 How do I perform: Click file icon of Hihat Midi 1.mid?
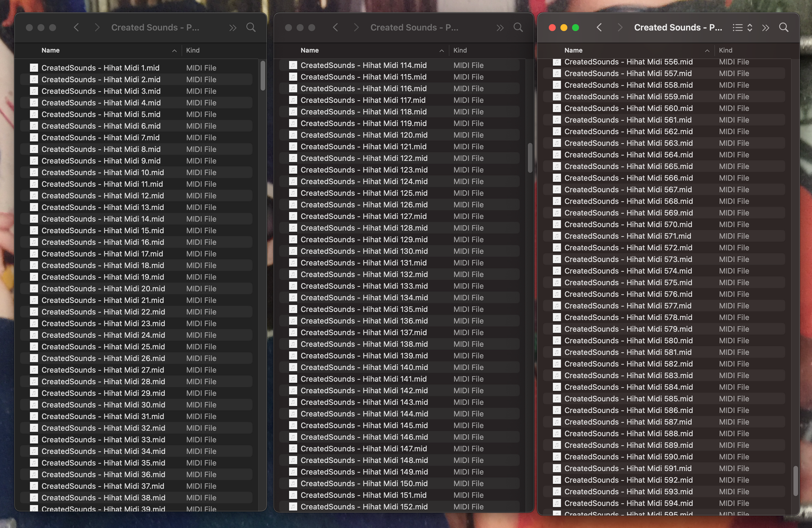34,68
